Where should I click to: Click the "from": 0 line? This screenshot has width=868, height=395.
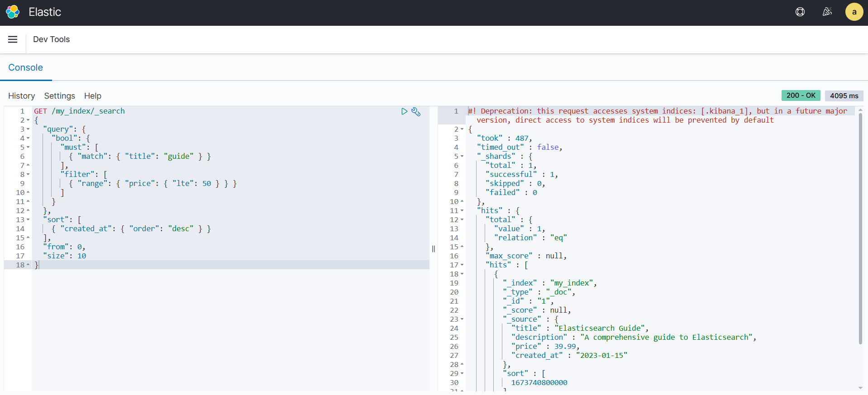pos(64,247)
